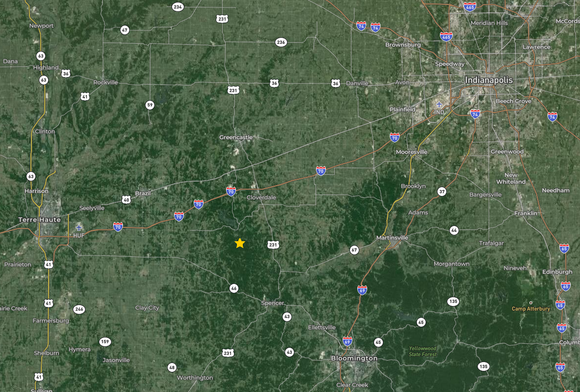Screen dimensions: 580x392
Task: Click the US 40 shield near Brazil
Action: tap(126, 200)
